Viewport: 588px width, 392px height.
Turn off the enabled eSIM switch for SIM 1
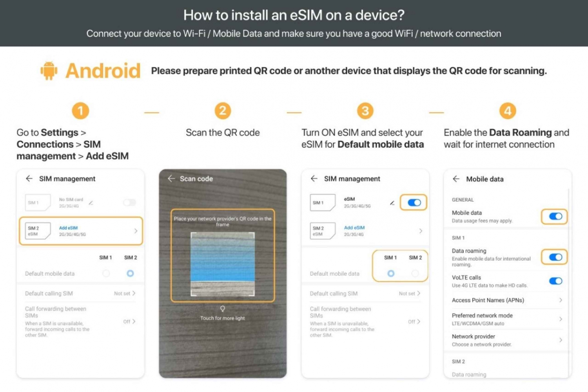pyautogui.click(x=414, y=202)
